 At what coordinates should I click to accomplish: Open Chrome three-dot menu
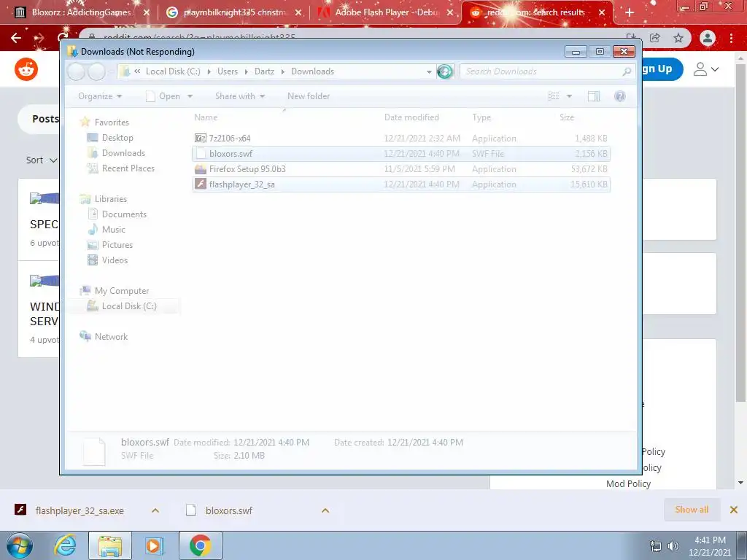click(731, 38)
